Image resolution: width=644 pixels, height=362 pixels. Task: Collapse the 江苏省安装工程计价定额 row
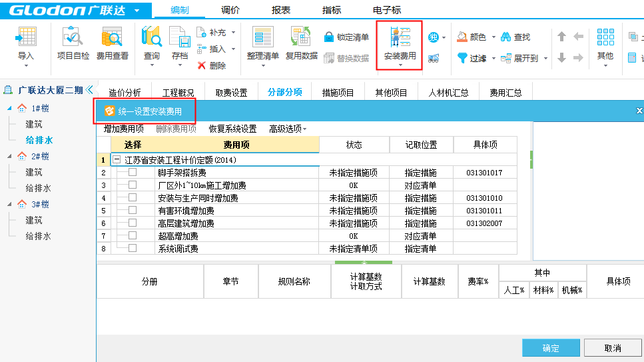pyautogui.click(x=117, y=160)
